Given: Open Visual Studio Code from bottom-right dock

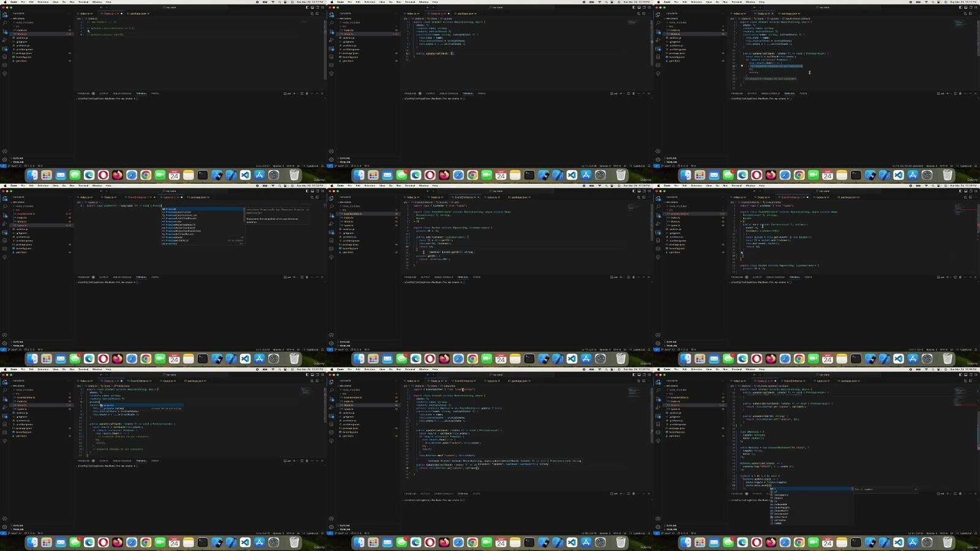Looking at the screenshot, I should (898, 542).
